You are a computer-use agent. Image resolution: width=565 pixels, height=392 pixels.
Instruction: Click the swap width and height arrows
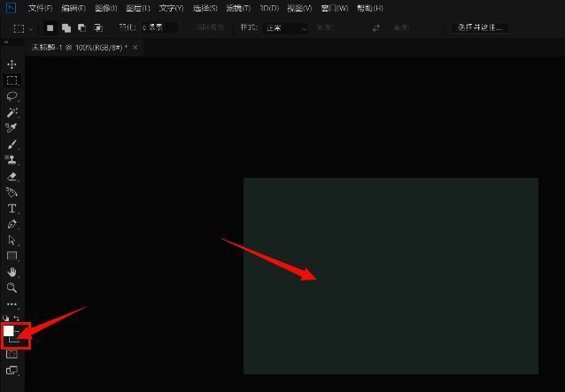[x=375, y=28]
